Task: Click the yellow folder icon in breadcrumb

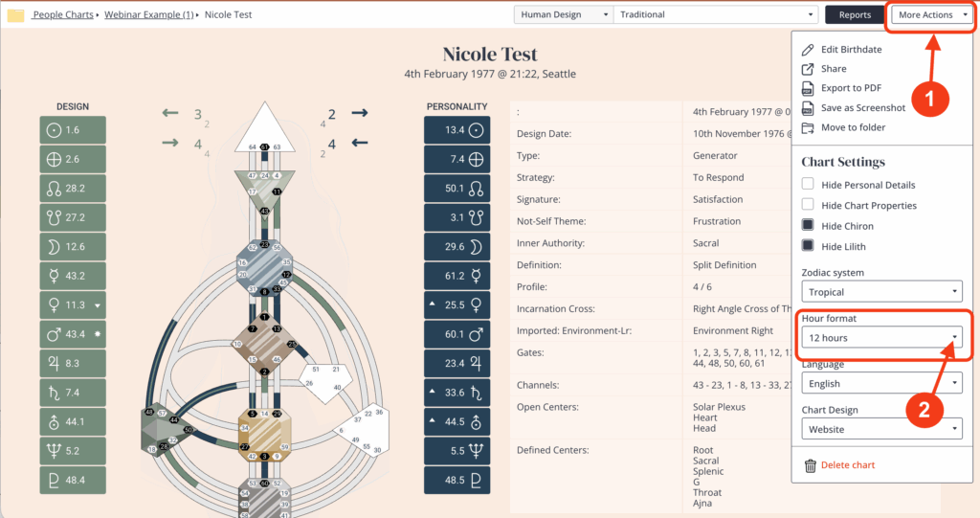Action: 16,15
